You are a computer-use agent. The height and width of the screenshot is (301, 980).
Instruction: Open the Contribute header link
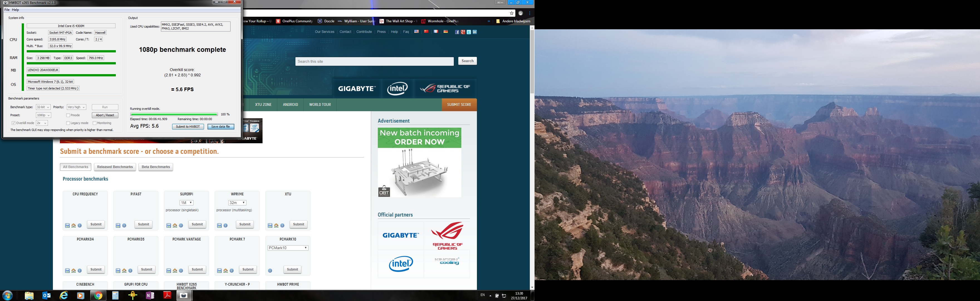tap(364, 32)
